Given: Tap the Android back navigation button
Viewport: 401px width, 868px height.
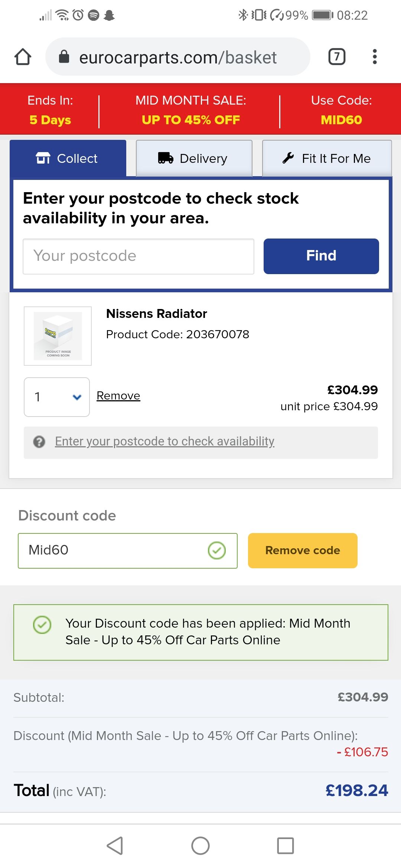Looking at the screenshot, I should pyautogui.click(x=115, y=846).
